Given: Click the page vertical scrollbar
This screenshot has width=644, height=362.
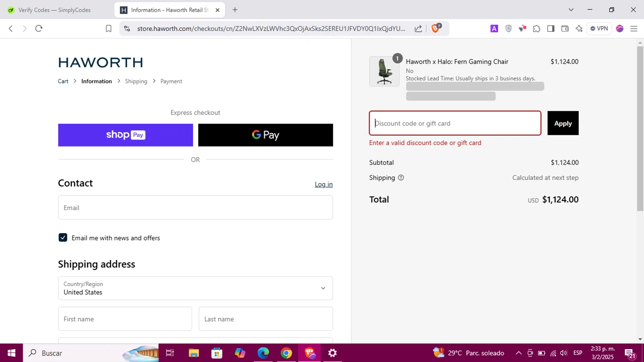Looking at the screenshot, I should [640, 129].
